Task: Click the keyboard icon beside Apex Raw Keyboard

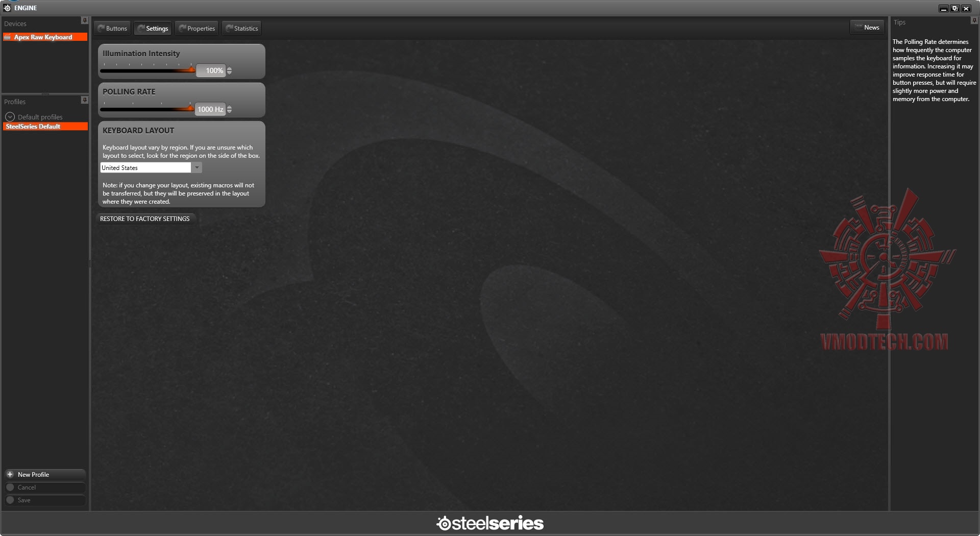Action: pos(8,37)
